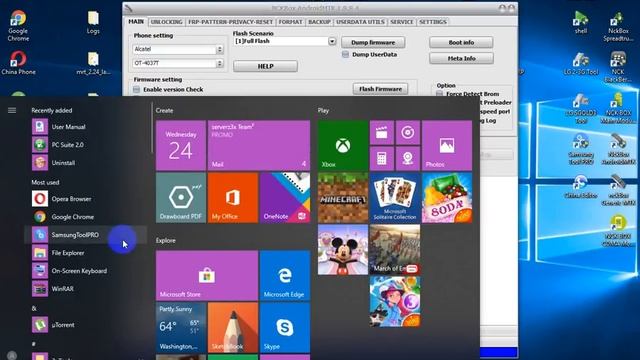Select the MAIN tab in NCKBox
Image resolution: width=640 pixels, height=360 pixels.
tap(136, 22)
